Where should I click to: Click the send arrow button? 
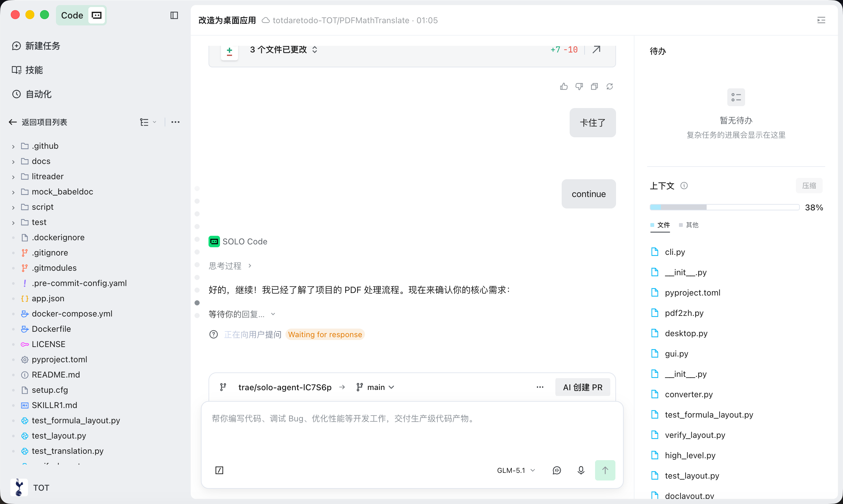coord(605,470)
